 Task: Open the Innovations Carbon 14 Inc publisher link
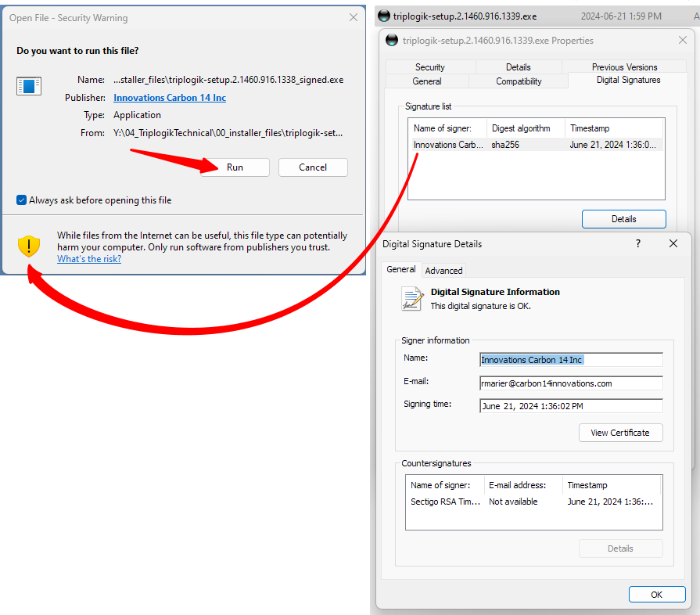[x=170, y=97]
